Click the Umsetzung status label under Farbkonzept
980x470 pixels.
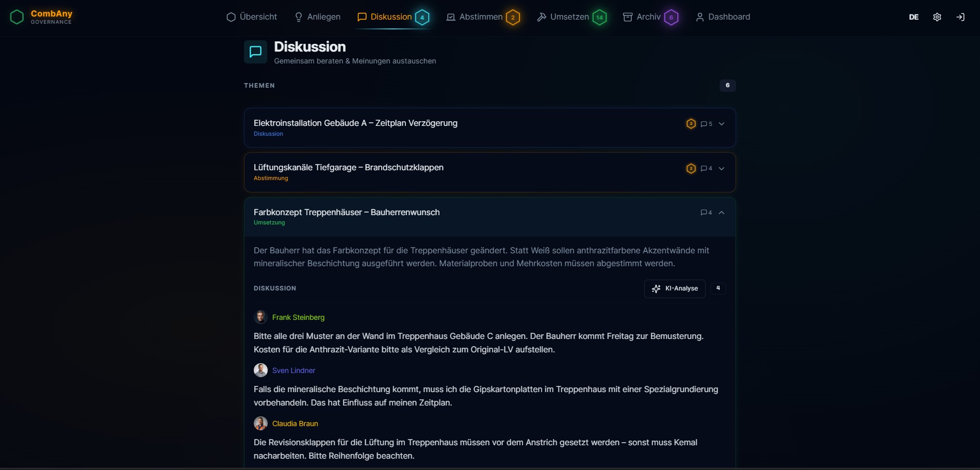[x=269, y=222]
